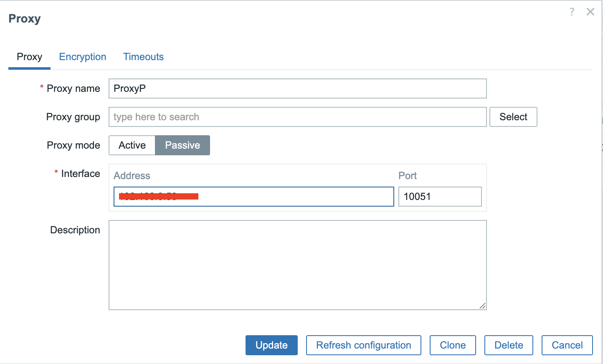603x364 pixels.
Task: Set Proxy mode to Active
Action: (x=132, y=145)
